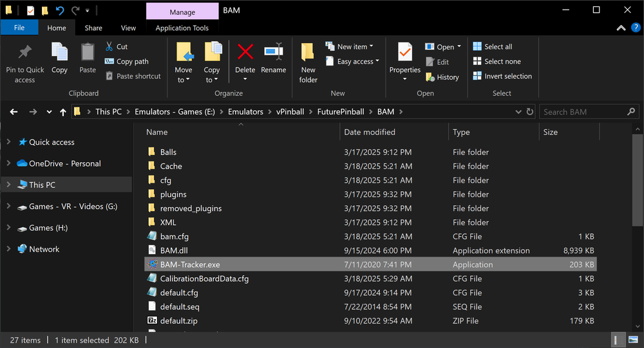Click Select none

pyautogui.click(x=497, y=62)
